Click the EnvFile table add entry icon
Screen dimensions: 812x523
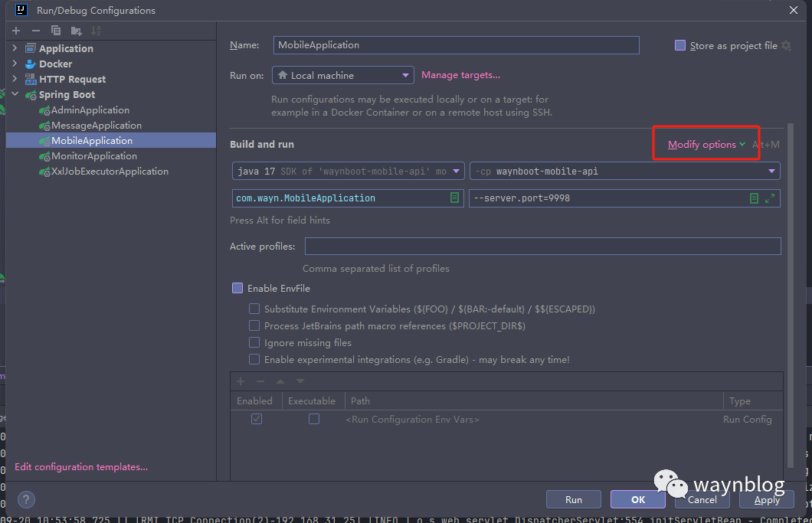pos(241,381)
